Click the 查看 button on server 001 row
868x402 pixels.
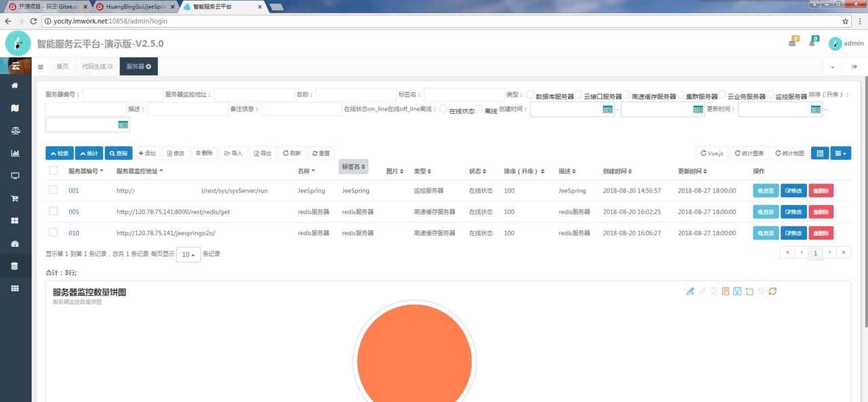point(766,190)
